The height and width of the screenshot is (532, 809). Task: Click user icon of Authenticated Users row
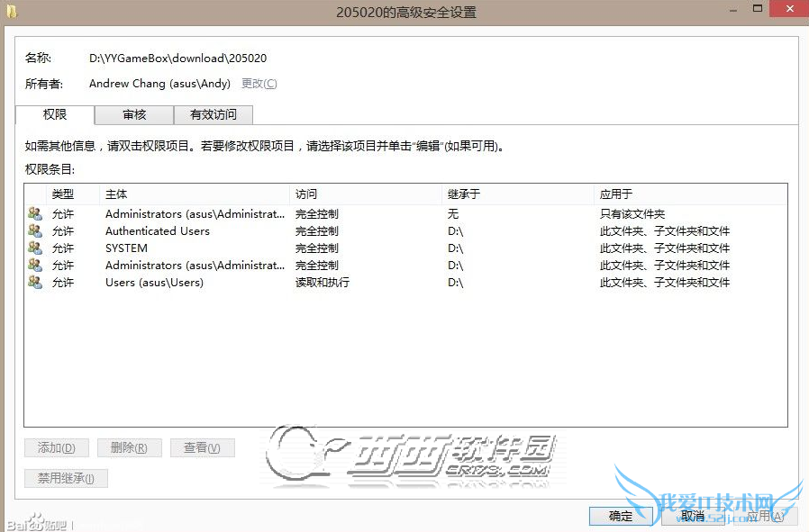click(x=35, y=230)
